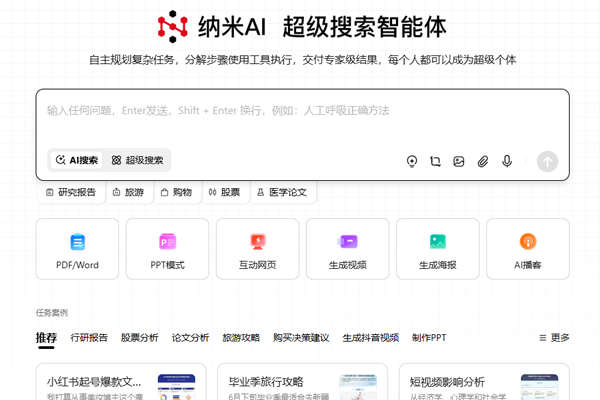Select the 旅游 shortcut chip

click(129, 192)
